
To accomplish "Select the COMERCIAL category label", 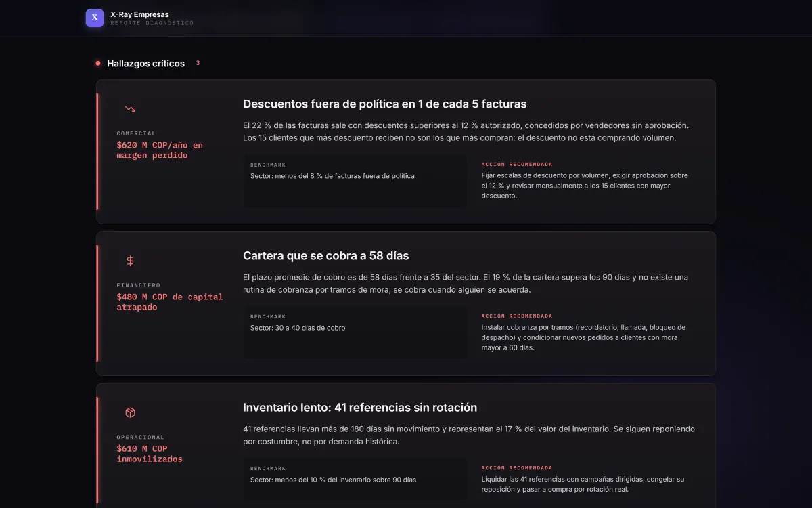I will pos(136,133).
